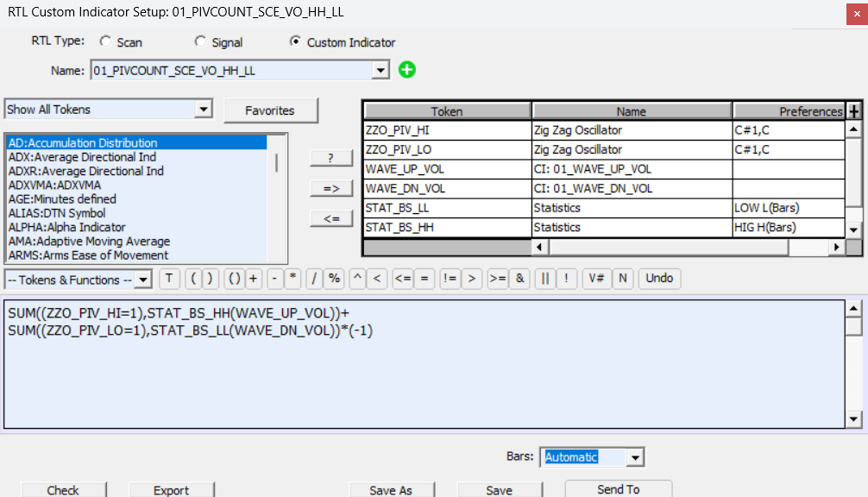Image resolution: width=868 pixels, height=497 pixels.
Task: Click the CI: 01_WAVE_DN_VOL name cell
Action: (x=632, y=188)
